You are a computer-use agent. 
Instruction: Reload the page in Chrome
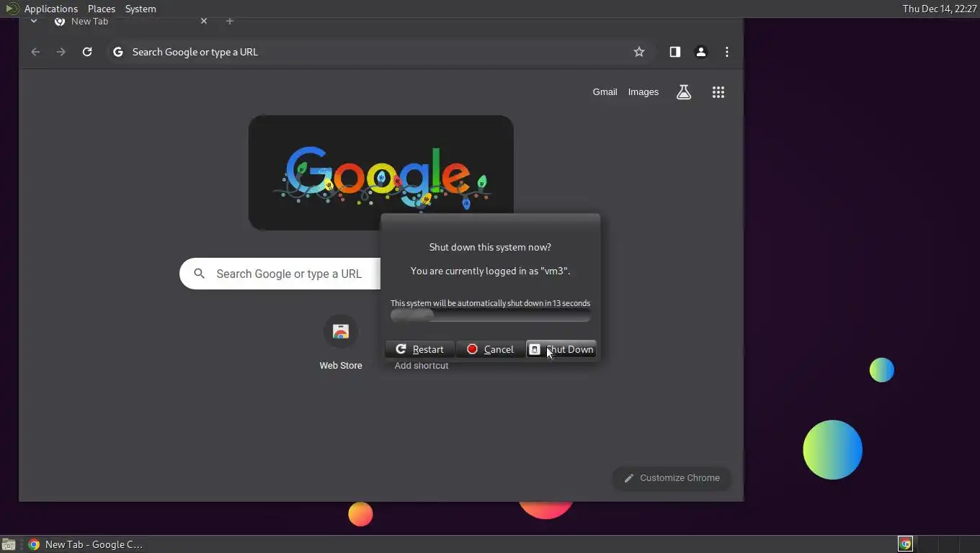(x=87, y=52)
